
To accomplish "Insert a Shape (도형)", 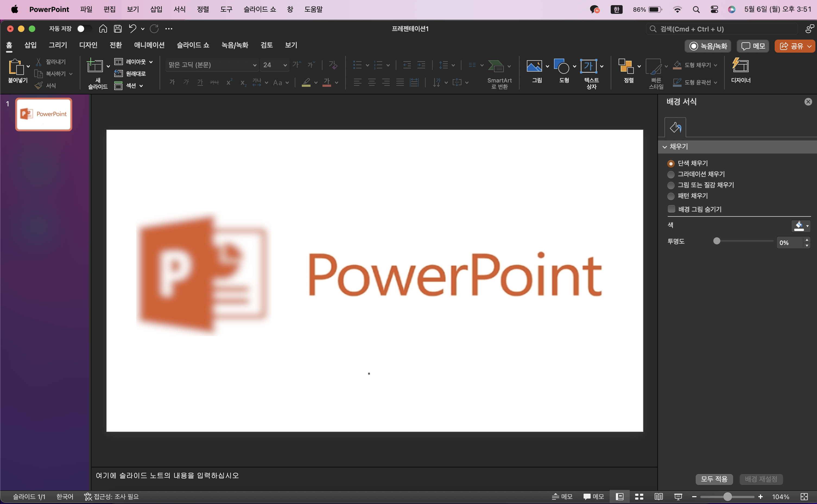I will [562, 66].
